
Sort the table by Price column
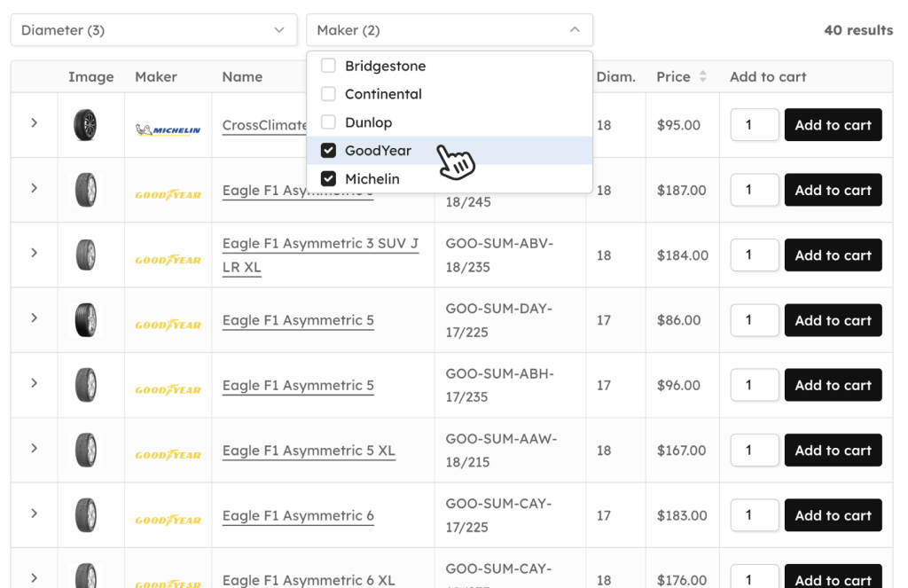pyautogui.click(x=704, y=76)
